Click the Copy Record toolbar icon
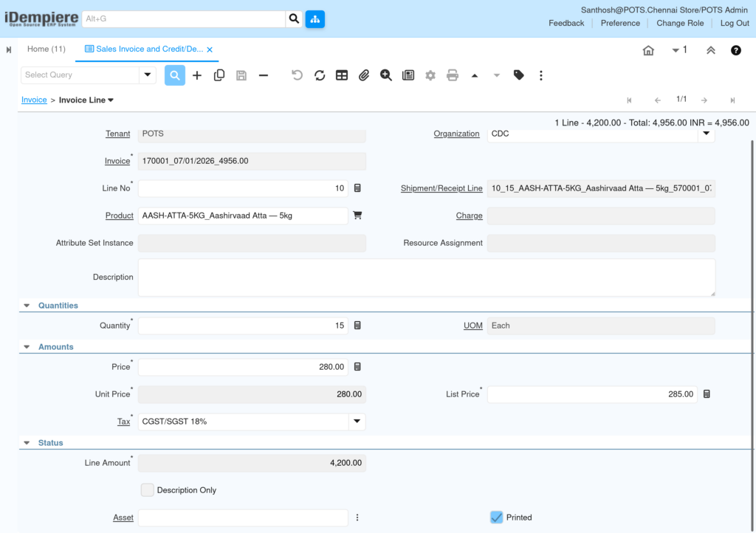Image resolution: width=756 pixels, height=533 pixels. [219, 75]
